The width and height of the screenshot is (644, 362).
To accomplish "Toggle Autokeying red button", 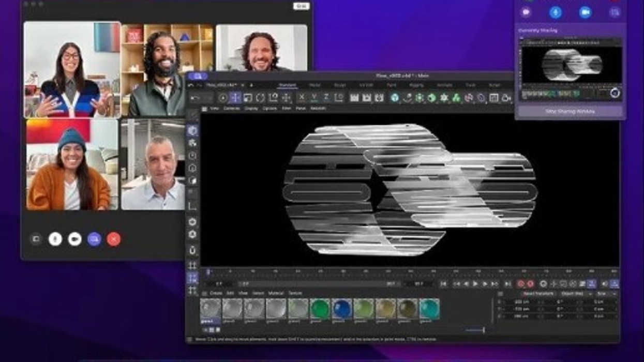I will click(x=530, y=284).
